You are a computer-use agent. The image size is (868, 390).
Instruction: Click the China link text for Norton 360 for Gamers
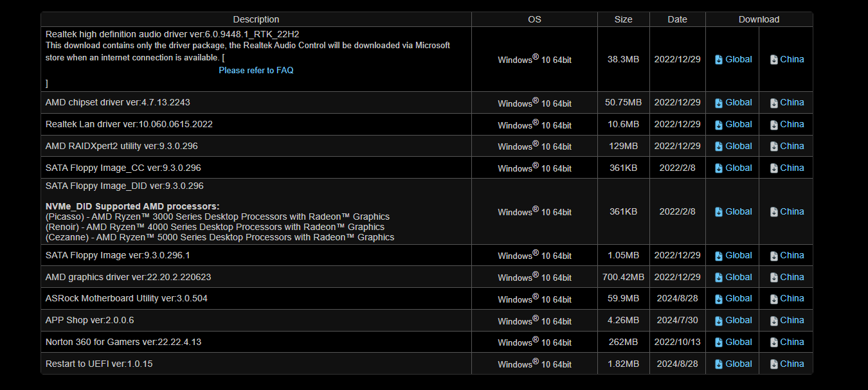point(792,342)
